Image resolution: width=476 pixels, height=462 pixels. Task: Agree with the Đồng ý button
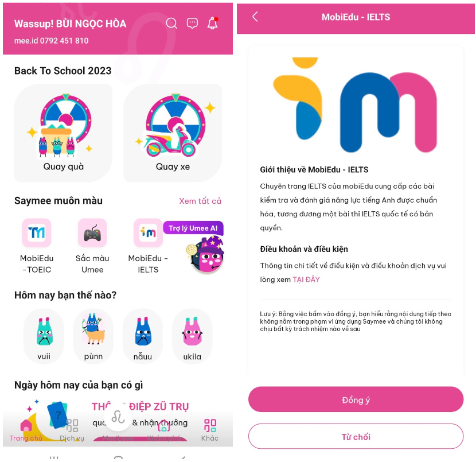coord(356,399)
